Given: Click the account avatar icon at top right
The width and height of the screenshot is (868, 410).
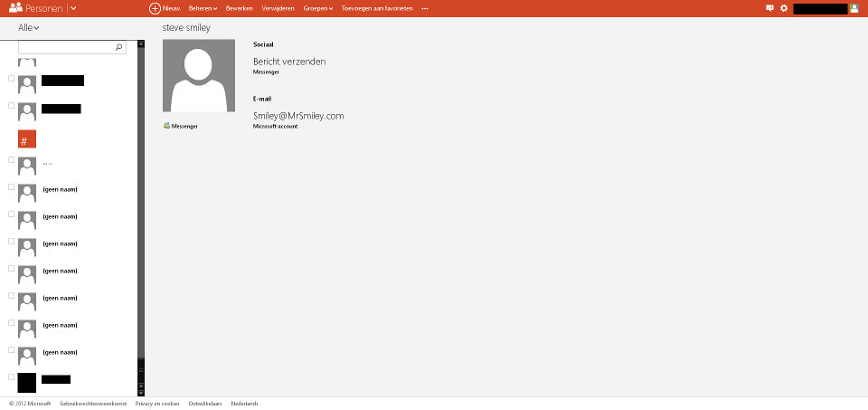Looking at the screenshot, I should pyautogui.click(x=854, y=8).
